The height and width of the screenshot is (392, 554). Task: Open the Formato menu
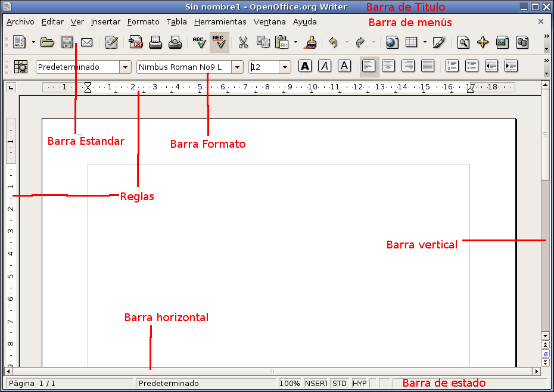(x=143, y=22)
